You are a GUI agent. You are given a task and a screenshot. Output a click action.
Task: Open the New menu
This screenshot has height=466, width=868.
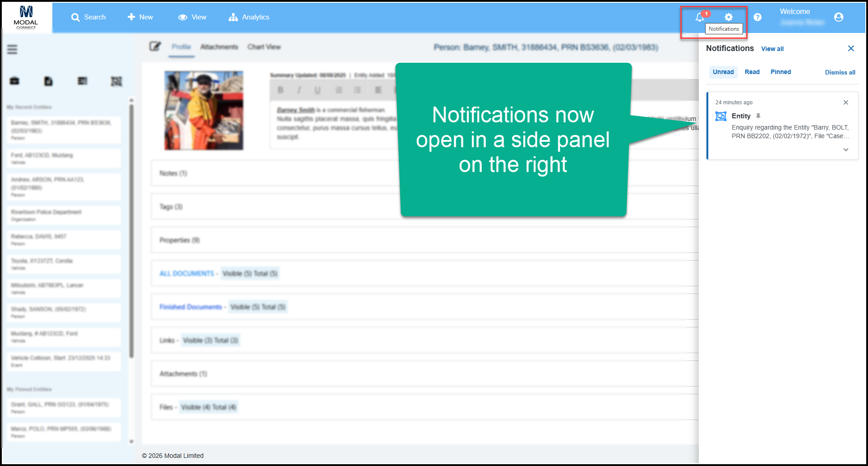[140, 17]
